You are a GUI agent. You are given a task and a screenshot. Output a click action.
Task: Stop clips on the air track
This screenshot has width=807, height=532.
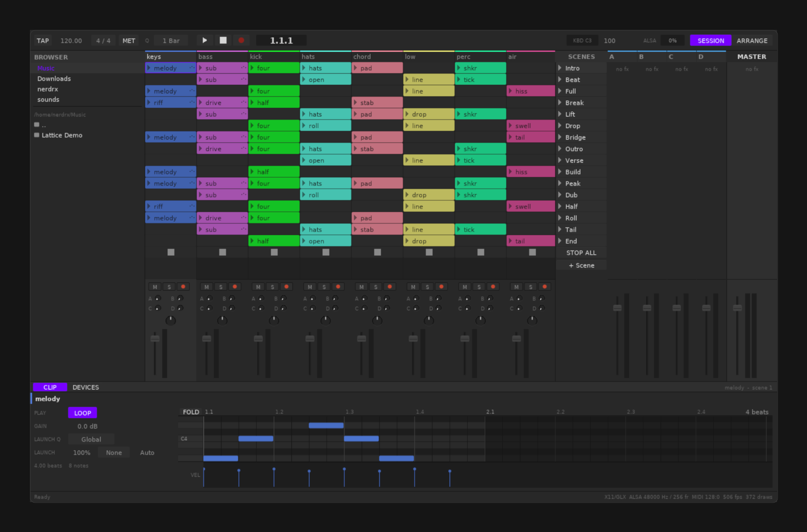click(532, 252)
